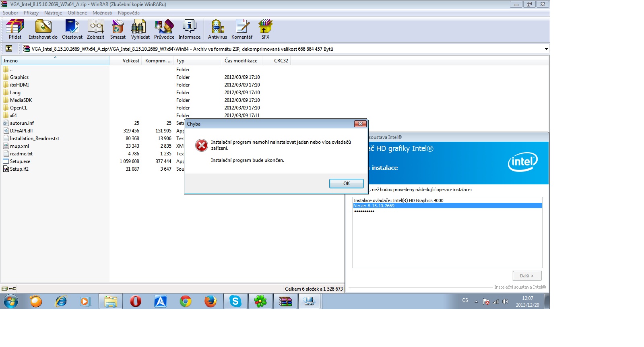Select 'Verze: 8.15.10.2669' line in installer

tap(448, 206)
